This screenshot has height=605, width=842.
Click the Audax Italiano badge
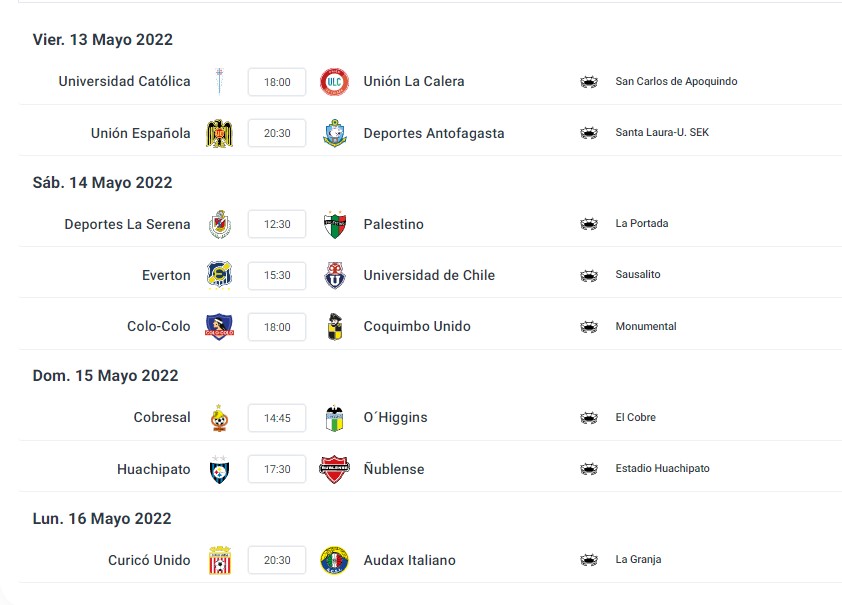pyautogui.click(x=334, y=560)
